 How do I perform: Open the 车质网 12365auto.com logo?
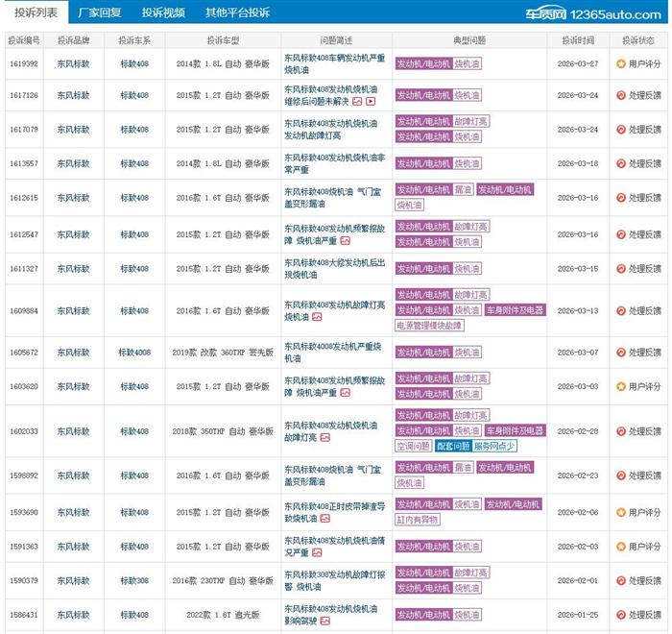click(x=604, y=13)
